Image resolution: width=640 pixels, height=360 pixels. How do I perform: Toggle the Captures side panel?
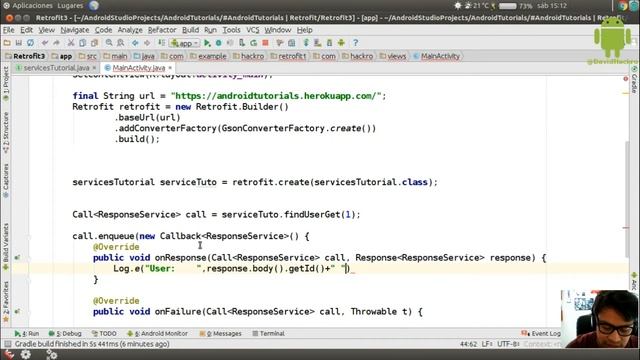pos(6,180)
